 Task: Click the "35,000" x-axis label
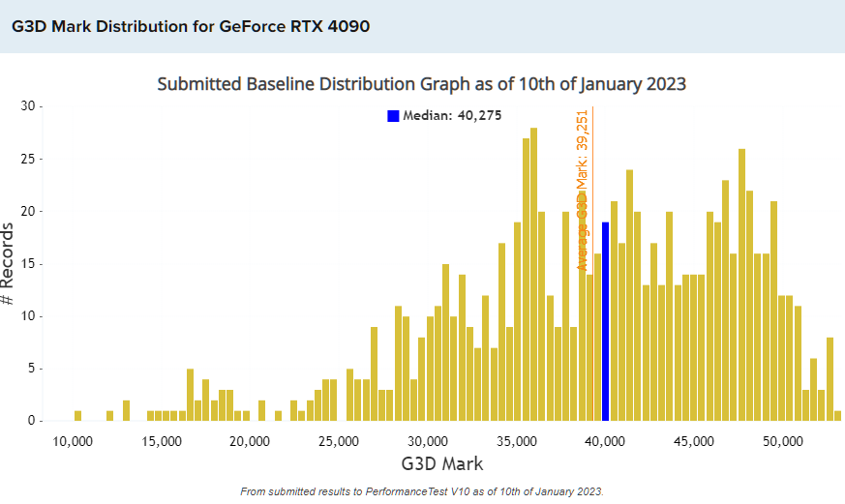click(x=516, y=441)
